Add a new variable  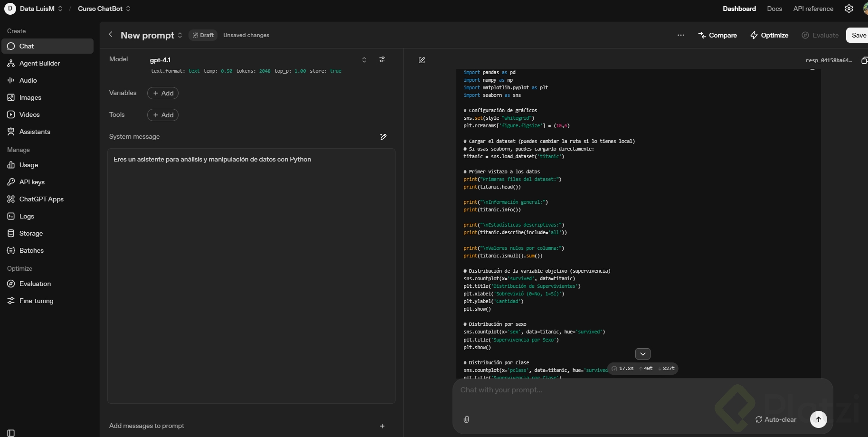click(163, 93)
